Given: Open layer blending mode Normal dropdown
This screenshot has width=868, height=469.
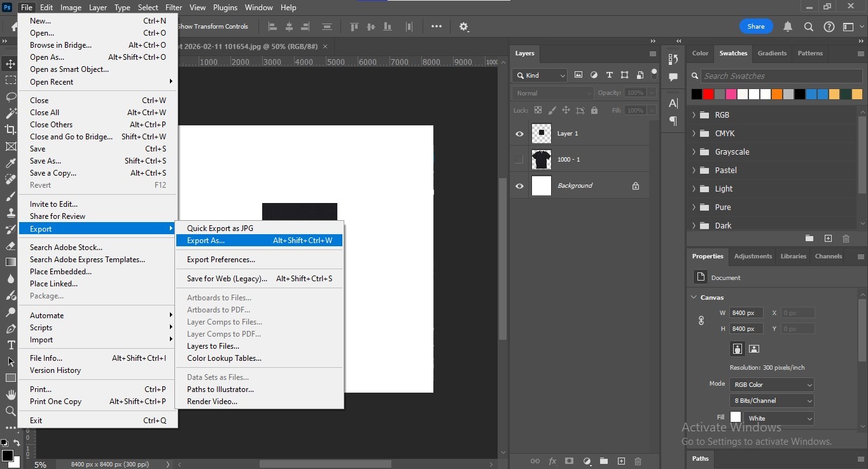Looking at the screenshot, I should 552,93.
